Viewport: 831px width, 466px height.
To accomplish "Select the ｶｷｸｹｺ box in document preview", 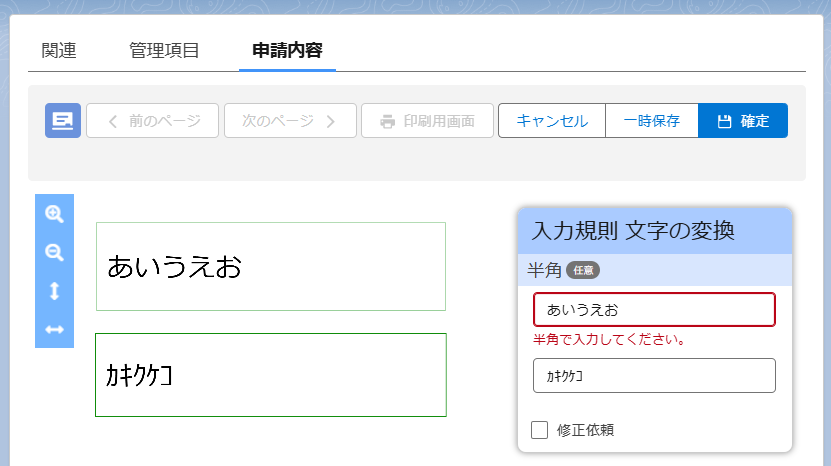I will click(271, 375).
